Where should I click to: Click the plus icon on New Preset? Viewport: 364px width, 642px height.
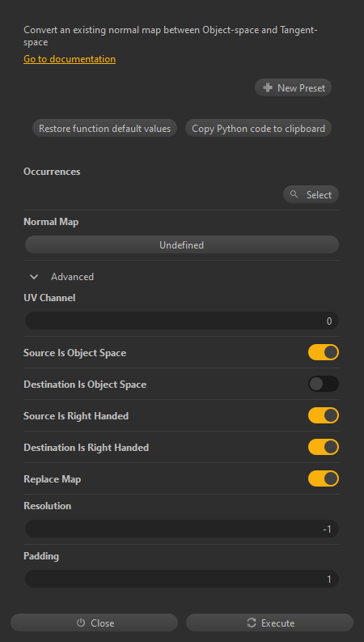pyautogui.click(x=268, y=87)
